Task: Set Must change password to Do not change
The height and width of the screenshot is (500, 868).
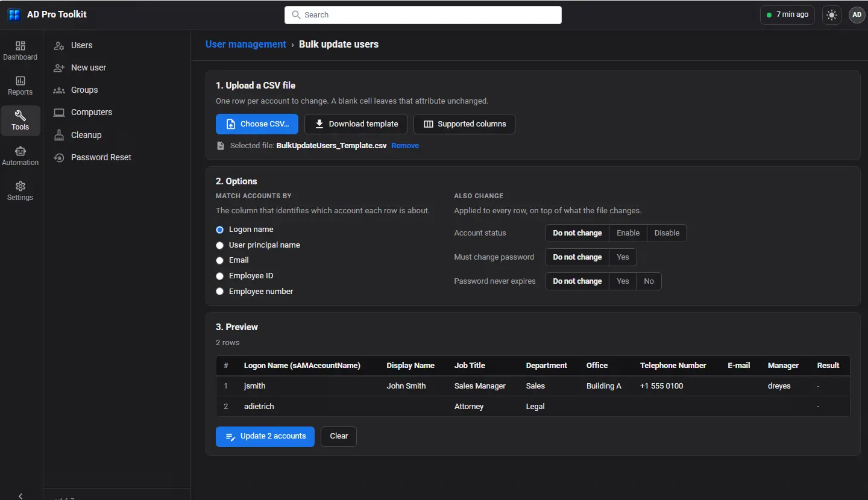Action: 577,257
